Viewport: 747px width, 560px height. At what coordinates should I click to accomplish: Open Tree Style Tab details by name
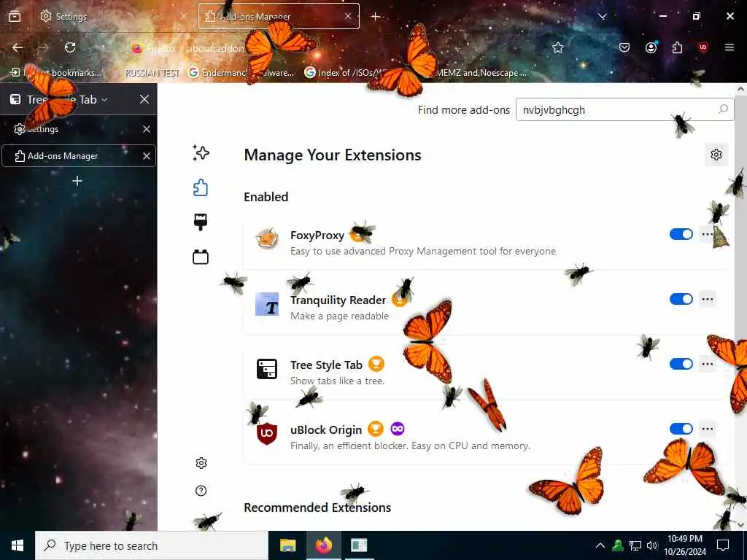[326, 365]
